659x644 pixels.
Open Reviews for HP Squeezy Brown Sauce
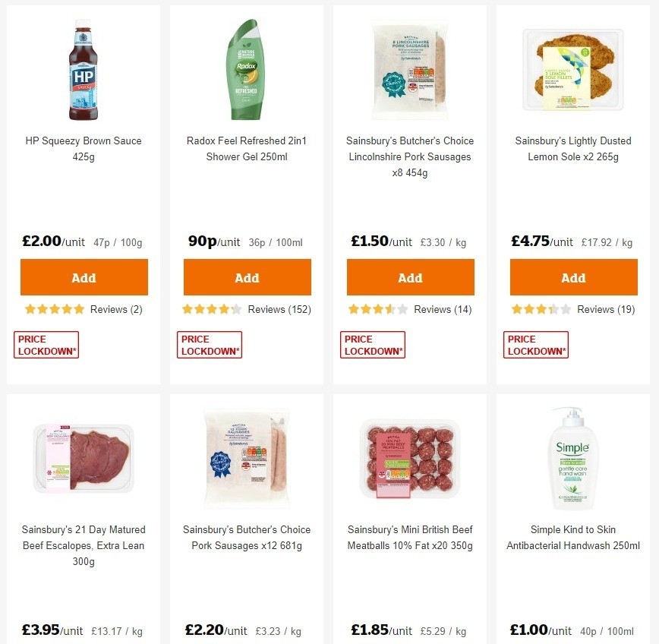coord(115,309)
